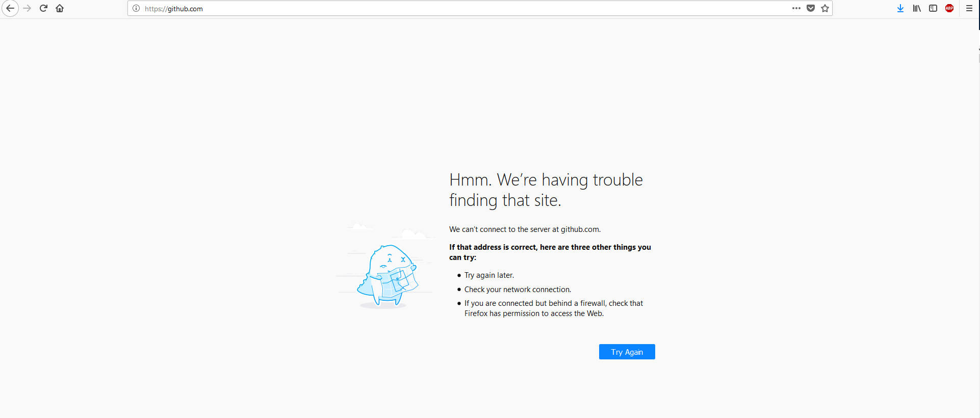
Task: Click 'Check your network connection.' bullet
Action: pyautogui.click(x=518, y=290)
